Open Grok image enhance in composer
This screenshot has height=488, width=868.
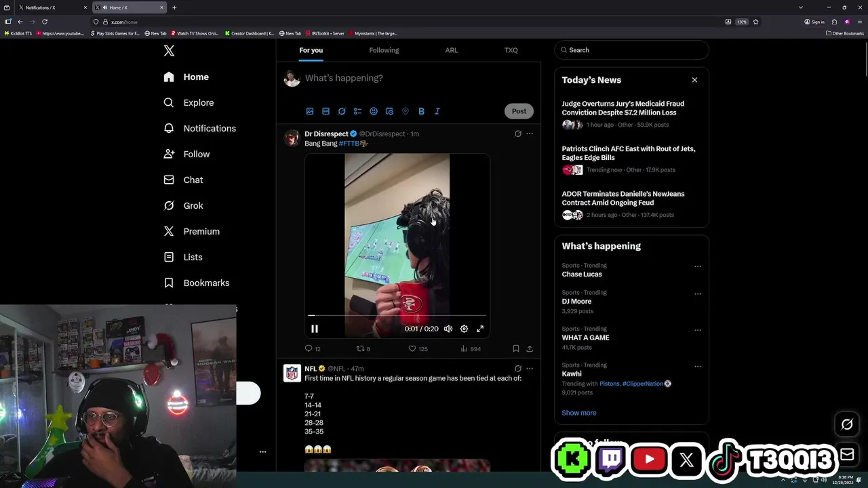pos(342,111)
